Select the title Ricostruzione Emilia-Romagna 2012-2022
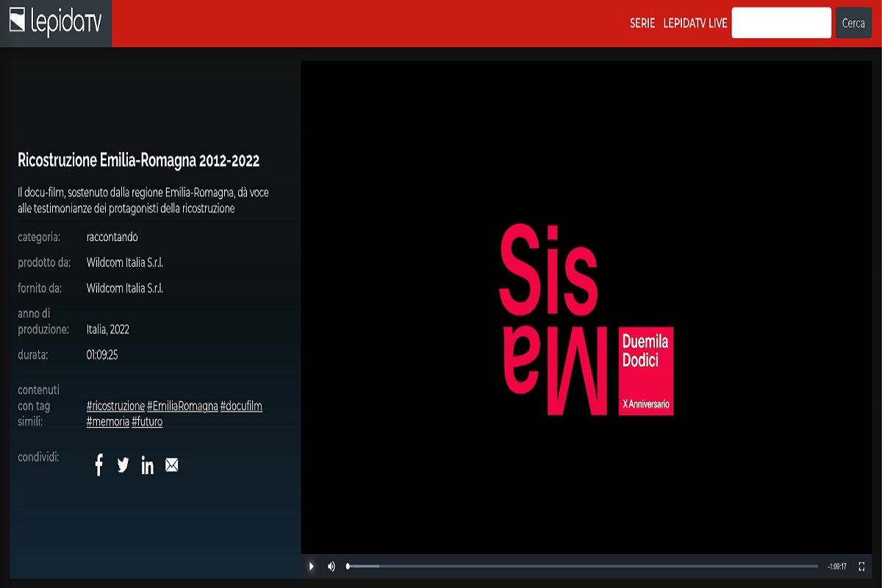882x588 pixels. [138, 160]
